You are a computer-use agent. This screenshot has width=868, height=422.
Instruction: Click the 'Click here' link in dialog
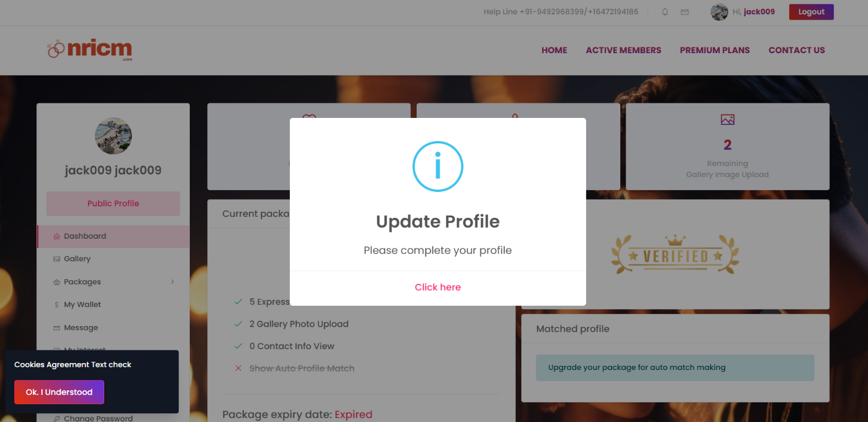pos(437,287)
